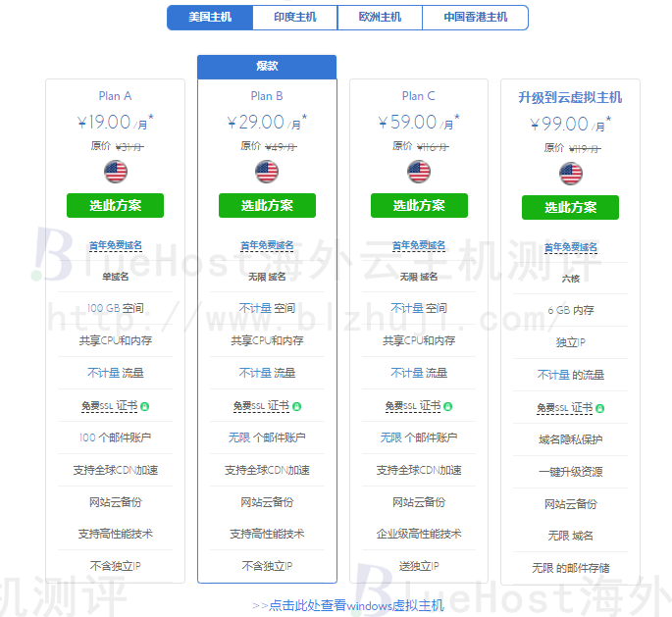This screenshot has height=617, width=672.
Task: Click 无限 个邮件账户 in Plan B
Action: click(x=267, y=437)
